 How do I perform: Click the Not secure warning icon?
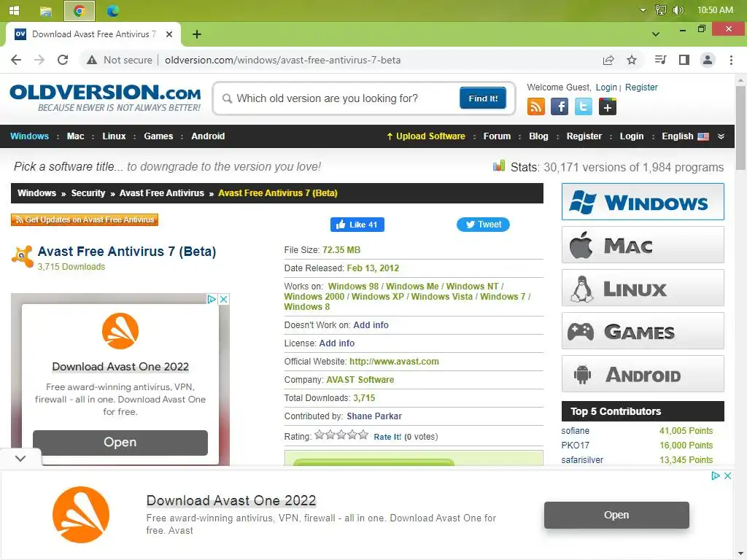pos(91,60)
